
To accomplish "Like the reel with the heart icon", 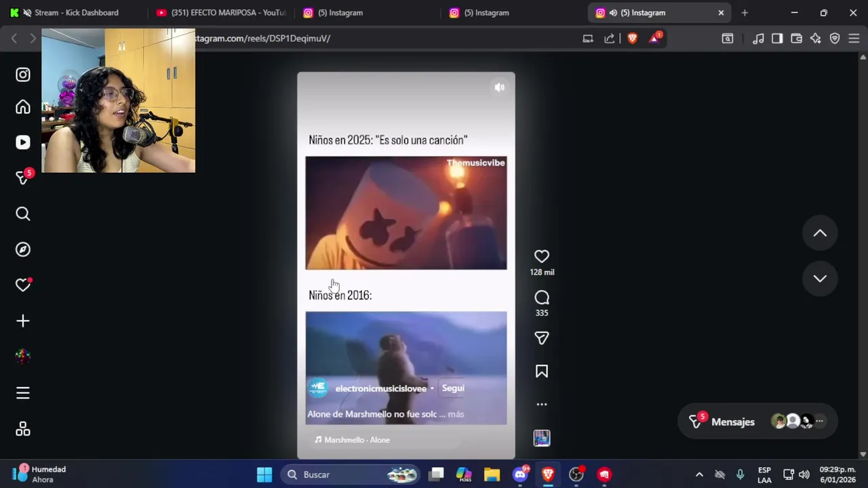I will (x=541, y=256).
